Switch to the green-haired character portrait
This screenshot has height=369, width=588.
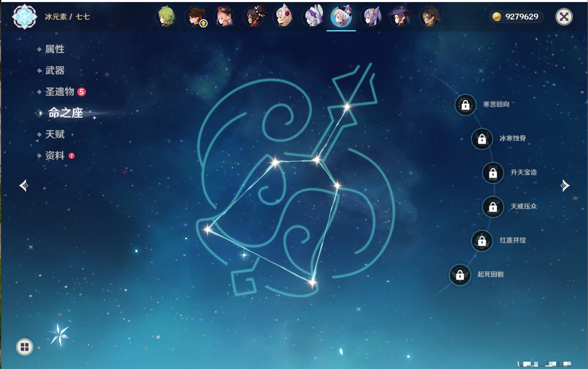coord(166,17)
